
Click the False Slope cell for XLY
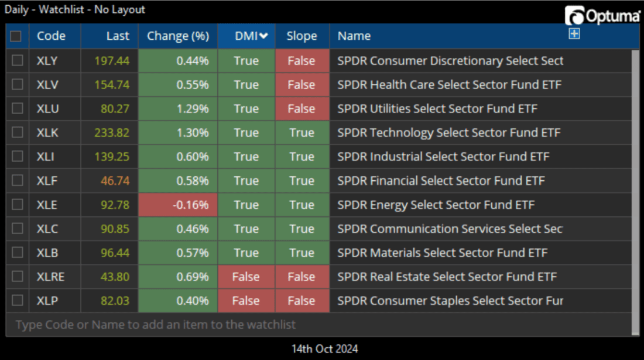[302, 60]
